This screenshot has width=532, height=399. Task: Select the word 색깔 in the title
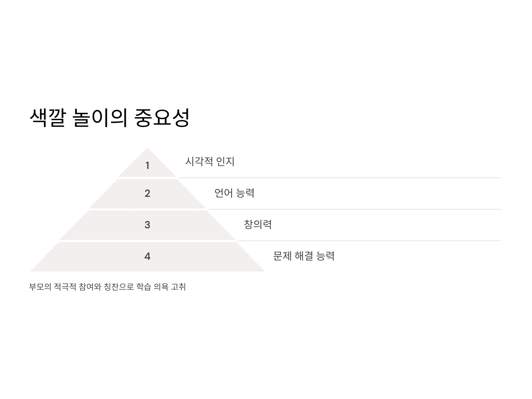click(48, 118)
